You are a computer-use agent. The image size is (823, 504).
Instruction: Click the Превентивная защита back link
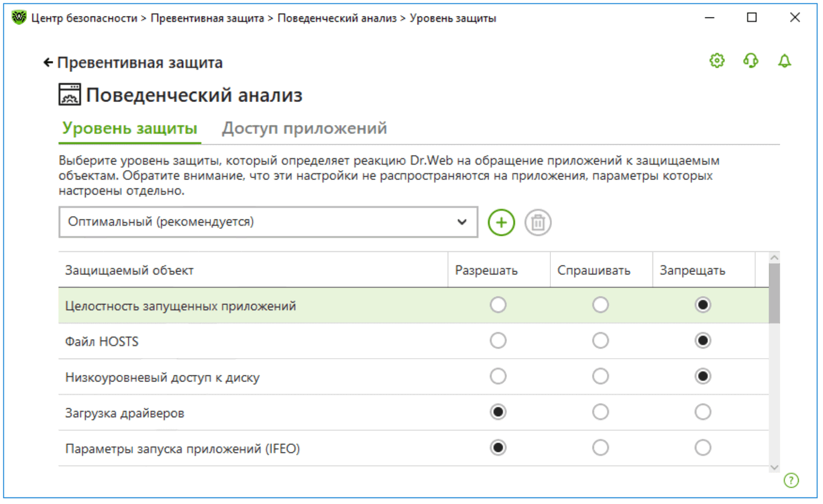pyautogui.click(x=140, y=63)
